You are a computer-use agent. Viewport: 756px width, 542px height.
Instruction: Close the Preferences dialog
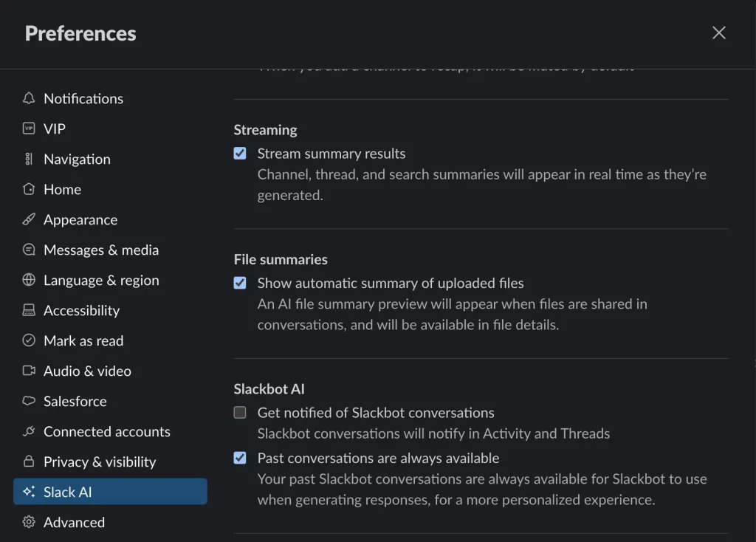point(718,32)
